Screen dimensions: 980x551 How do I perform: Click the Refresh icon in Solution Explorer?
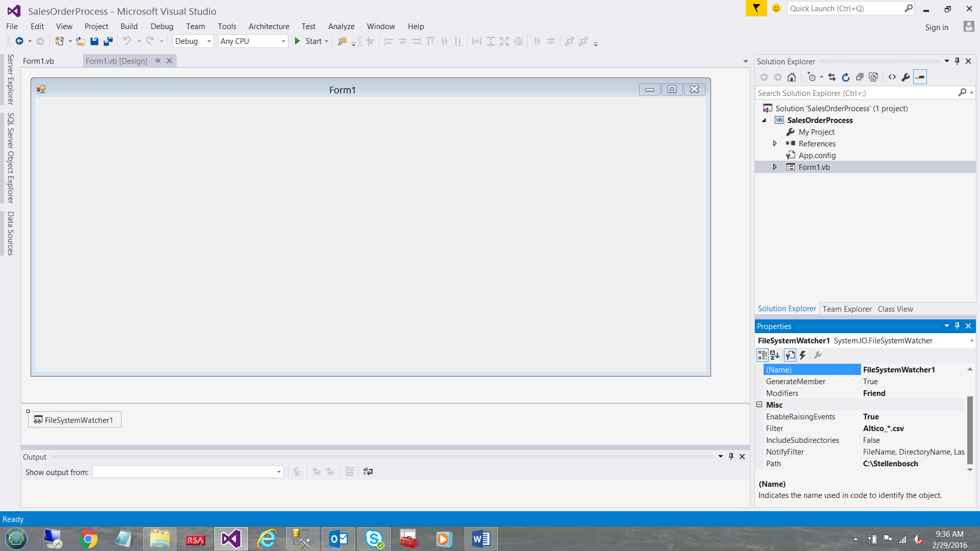coord(846,77)
